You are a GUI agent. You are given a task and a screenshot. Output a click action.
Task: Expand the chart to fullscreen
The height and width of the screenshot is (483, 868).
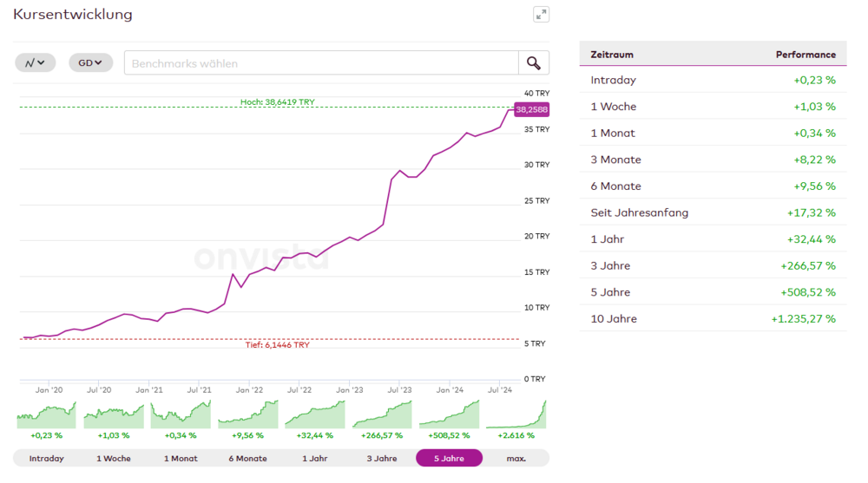[541, 15]
